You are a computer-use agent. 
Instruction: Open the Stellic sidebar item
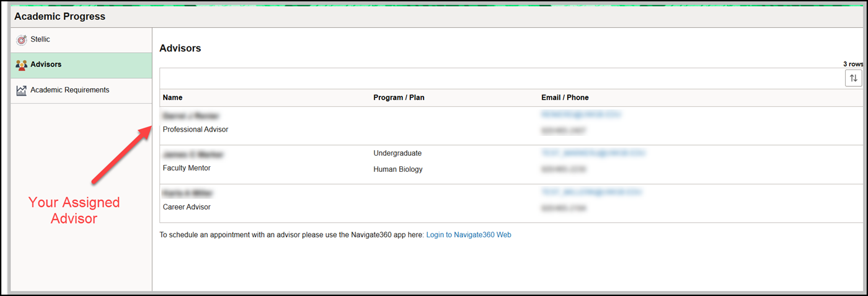pos(40,40)
